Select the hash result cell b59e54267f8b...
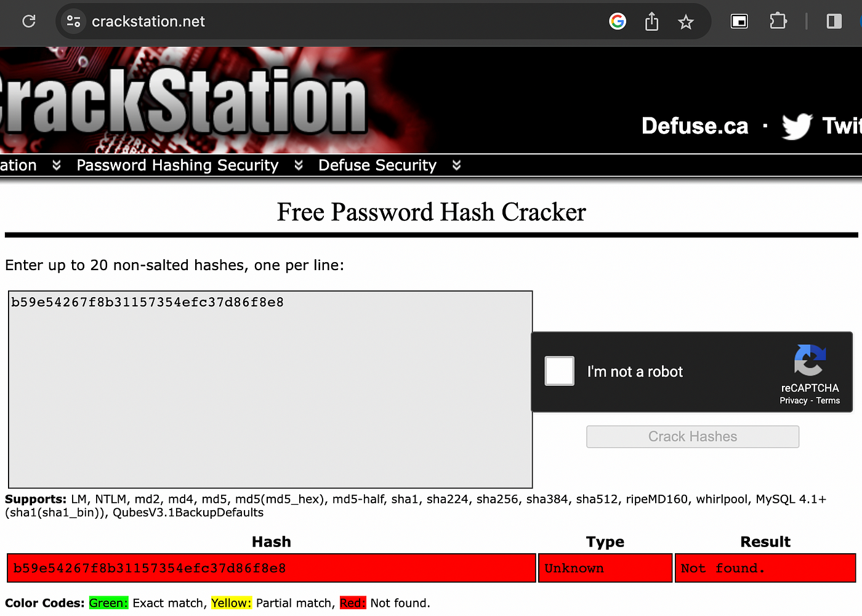862x616 pixels. 272,568
